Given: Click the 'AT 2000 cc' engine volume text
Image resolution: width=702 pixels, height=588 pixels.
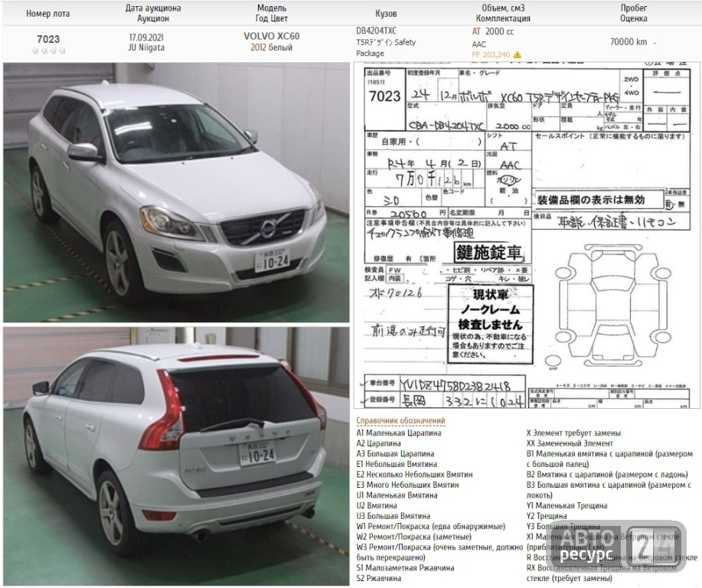Looking at the screenshot, I should pos(493,31).
